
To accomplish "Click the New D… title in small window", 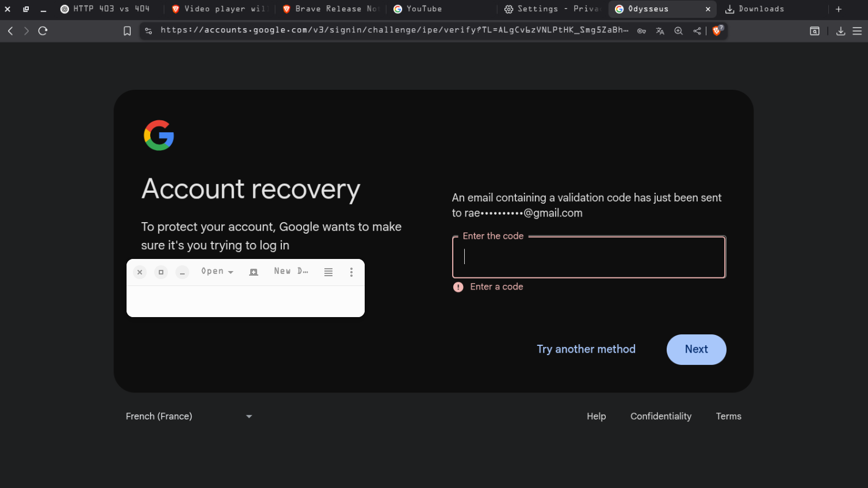I will pos(291,271).
